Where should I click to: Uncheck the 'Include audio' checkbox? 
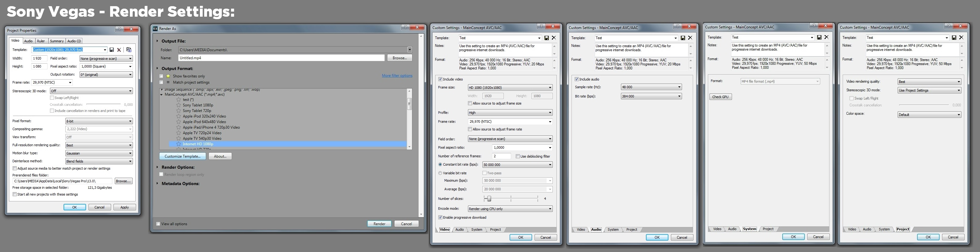pyautogui.click(x=576, y=79)
